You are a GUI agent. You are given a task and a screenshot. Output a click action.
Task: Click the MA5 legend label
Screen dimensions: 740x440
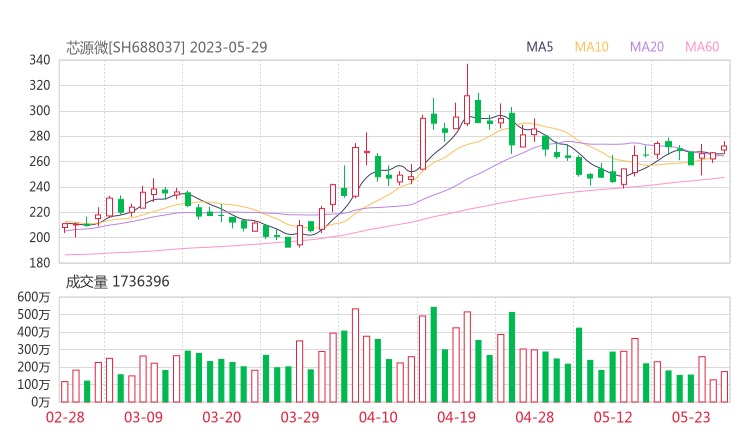[x=539, y=47]
